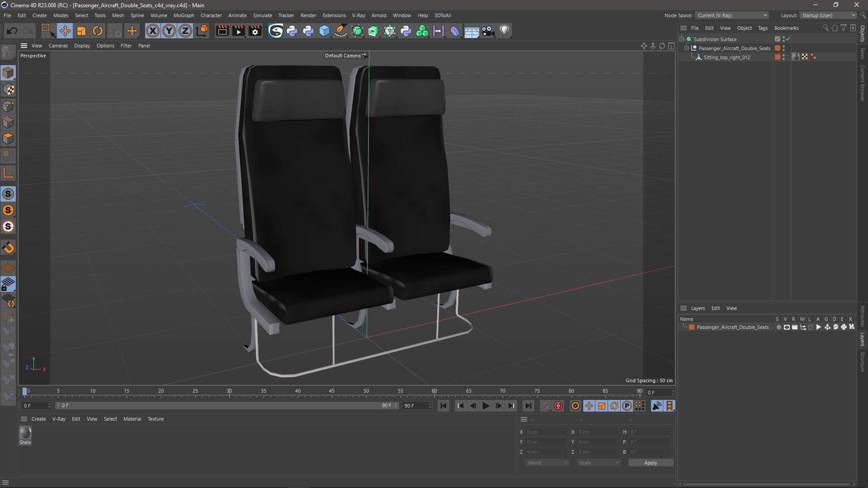The height and width of the screenshot is (488, 868).
Task: Click the Apply button in coordinates
Action: click(x=651, y=463)
